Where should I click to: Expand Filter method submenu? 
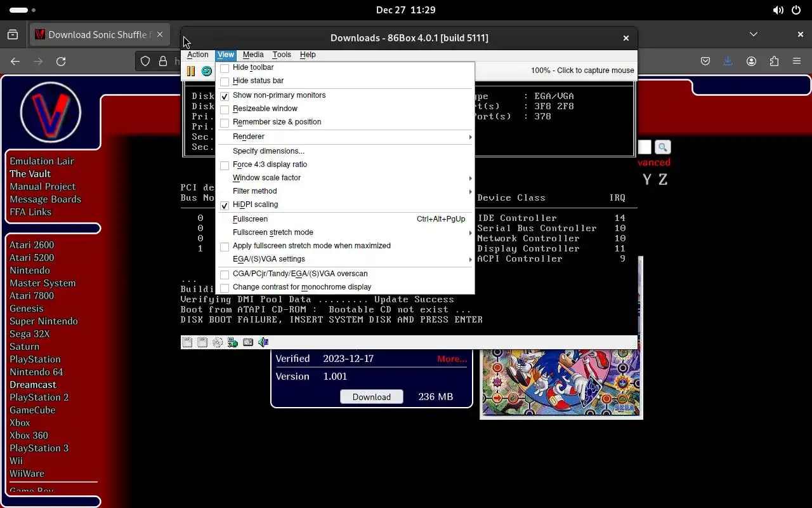coord(345,191)
